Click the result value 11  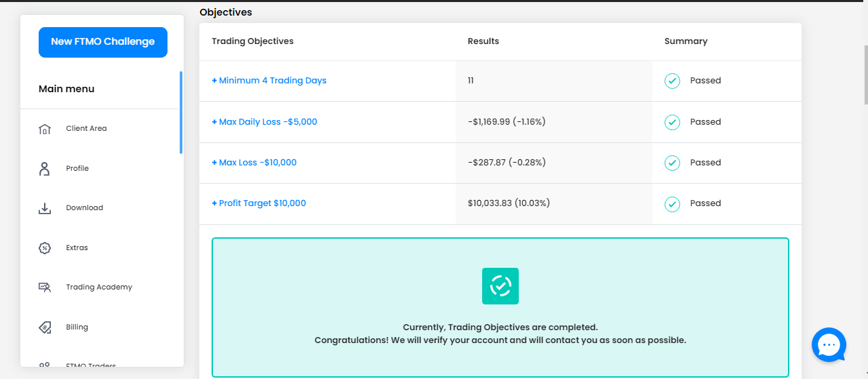[x=471, y=81]
